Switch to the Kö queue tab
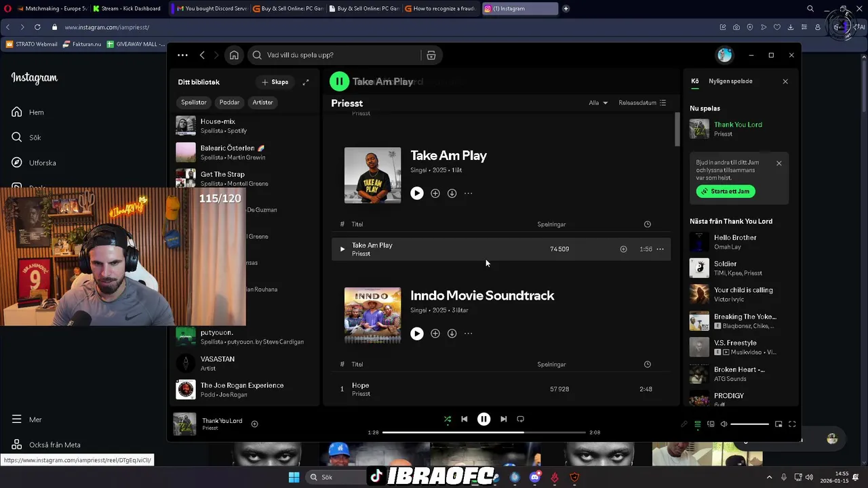 (694, 81)
